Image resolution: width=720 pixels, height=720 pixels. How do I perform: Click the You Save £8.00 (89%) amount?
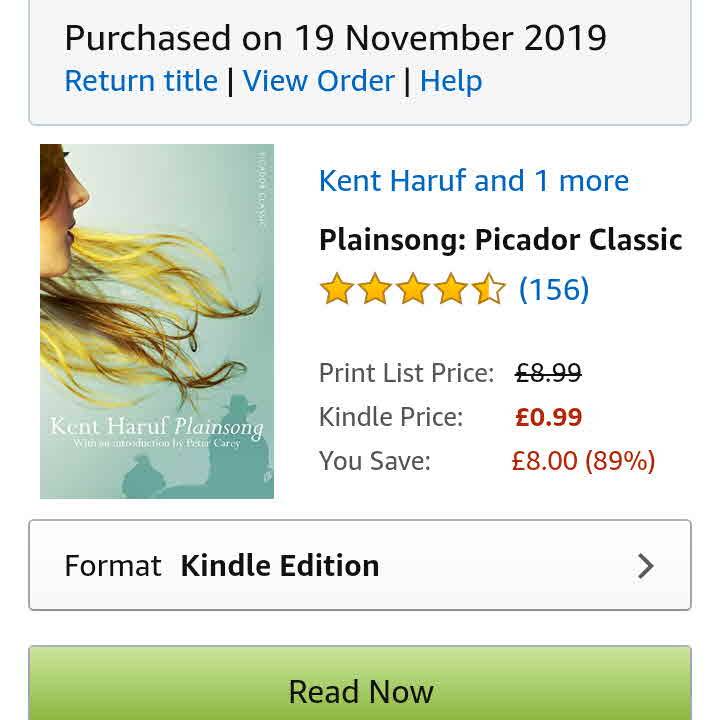pos(583,461)
